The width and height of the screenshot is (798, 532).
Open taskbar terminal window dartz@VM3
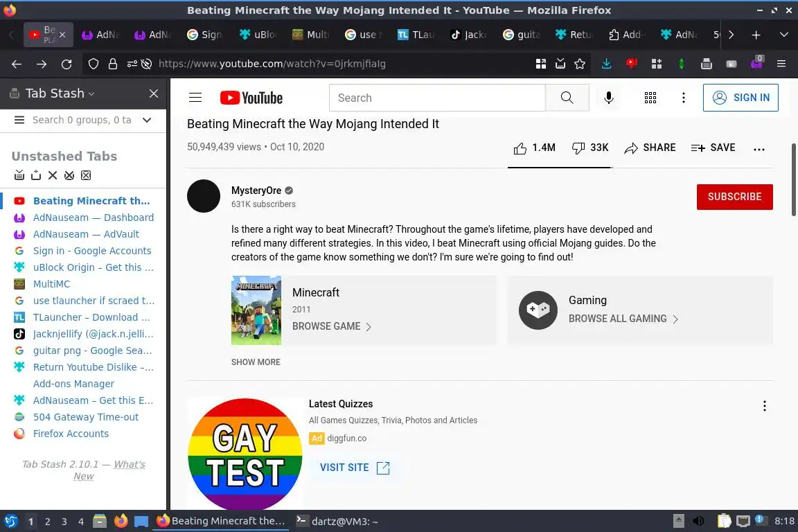pyautogui.click(x=338, y=521)
